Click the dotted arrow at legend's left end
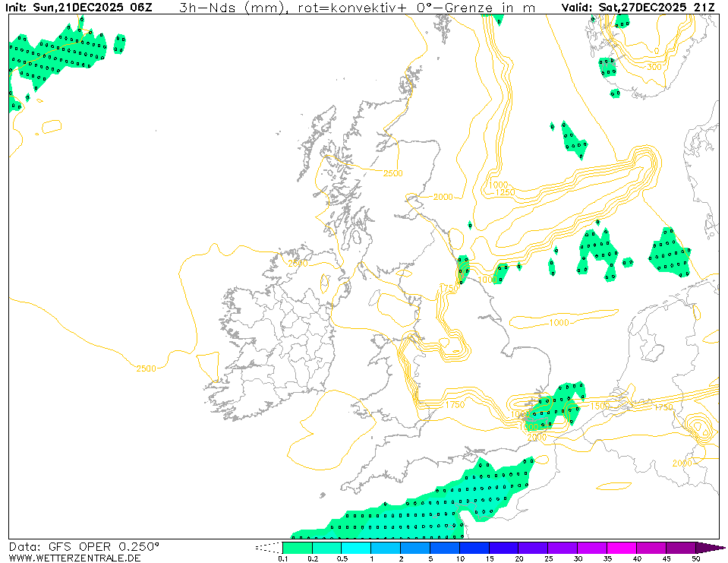 268,547
